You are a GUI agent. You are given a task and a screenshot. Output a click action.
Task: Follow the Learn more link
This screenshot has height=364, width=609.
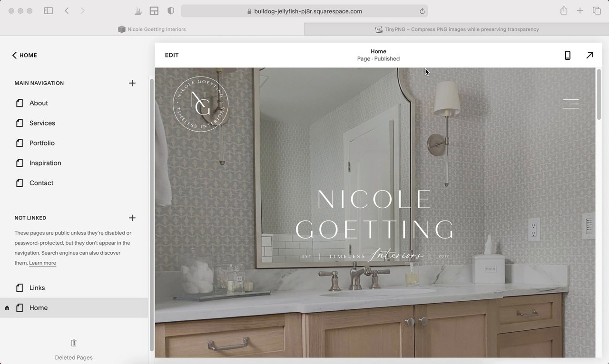point(42,263)
